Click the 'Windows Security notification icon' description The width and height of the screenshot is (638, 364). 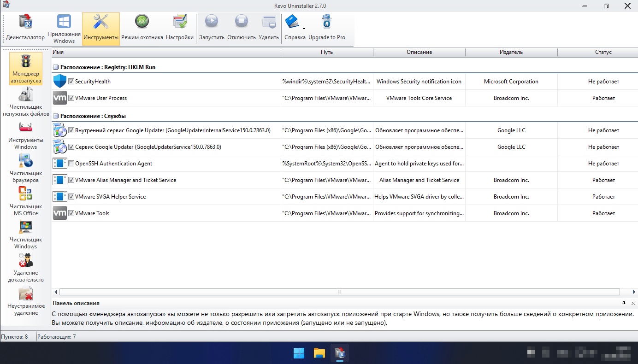[419, 82]
